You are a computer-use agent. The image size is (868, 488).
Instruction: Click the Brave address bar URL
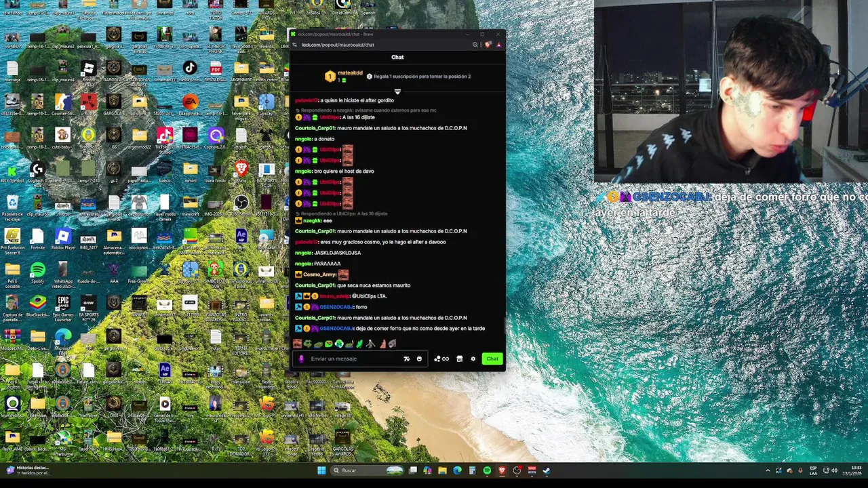pos(338,45)
